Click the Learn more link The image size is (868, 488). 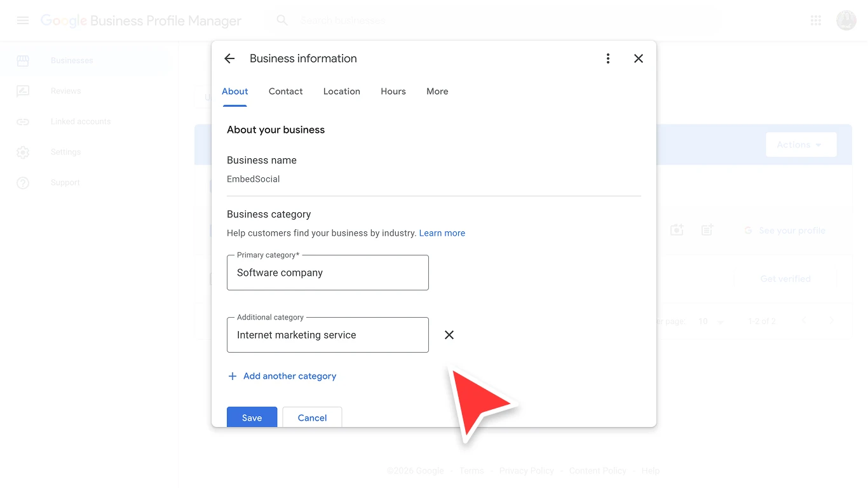(x=442, y=233)
